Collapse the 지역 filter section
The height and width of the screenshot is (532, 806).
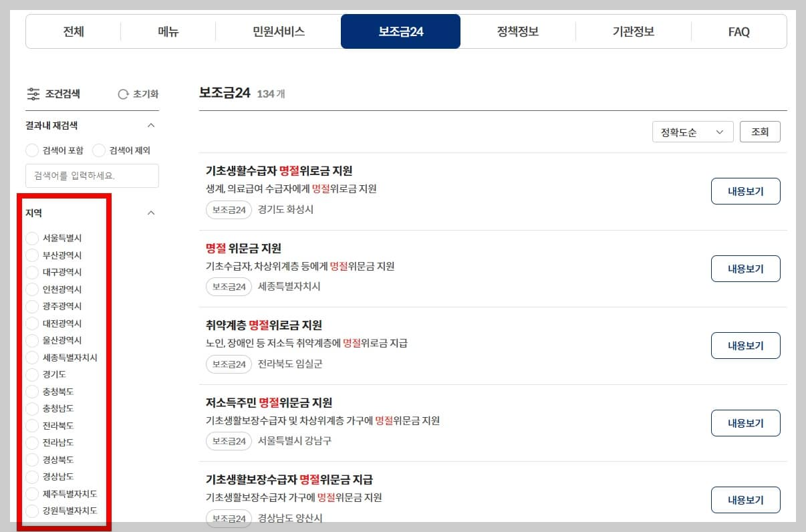152,213
